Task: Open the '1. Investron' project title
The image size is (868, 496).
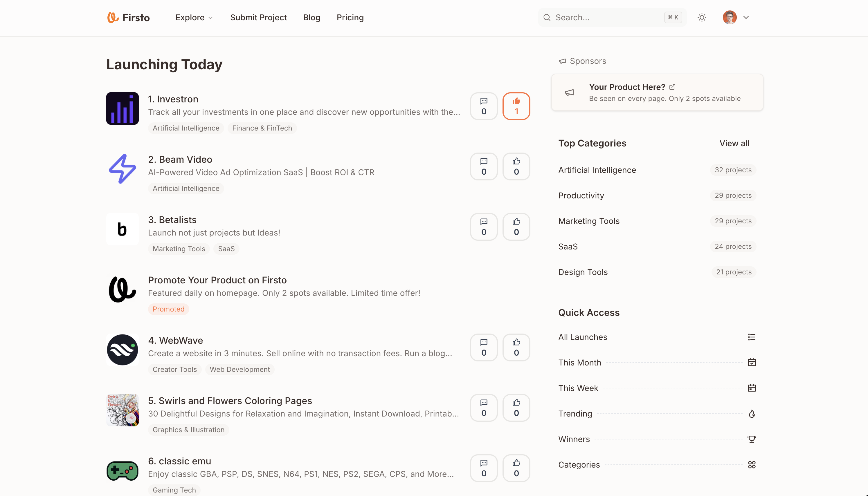Action: click(x=173, y=99)
